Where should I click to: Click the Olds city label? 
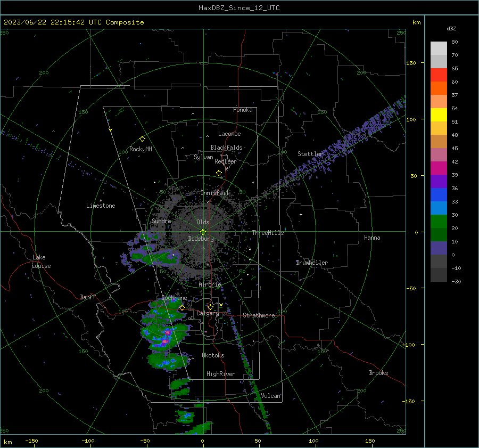click(203, 222)
